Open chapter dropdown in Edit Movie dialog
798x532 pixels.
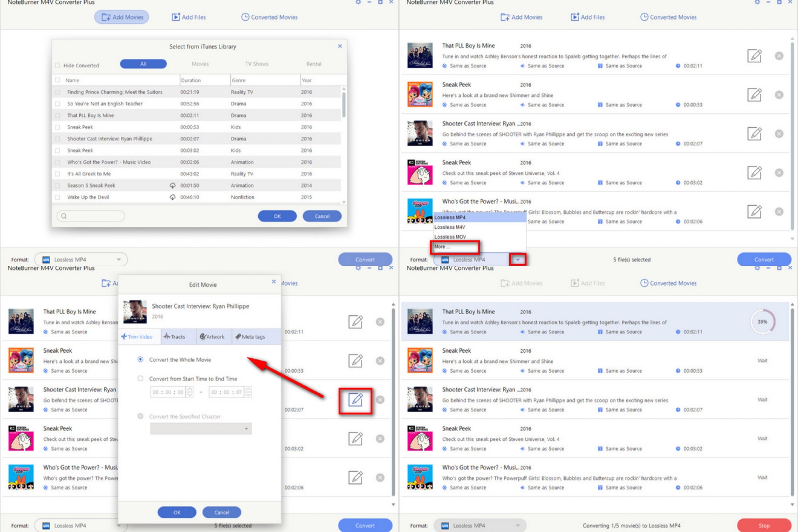point(201,429)
